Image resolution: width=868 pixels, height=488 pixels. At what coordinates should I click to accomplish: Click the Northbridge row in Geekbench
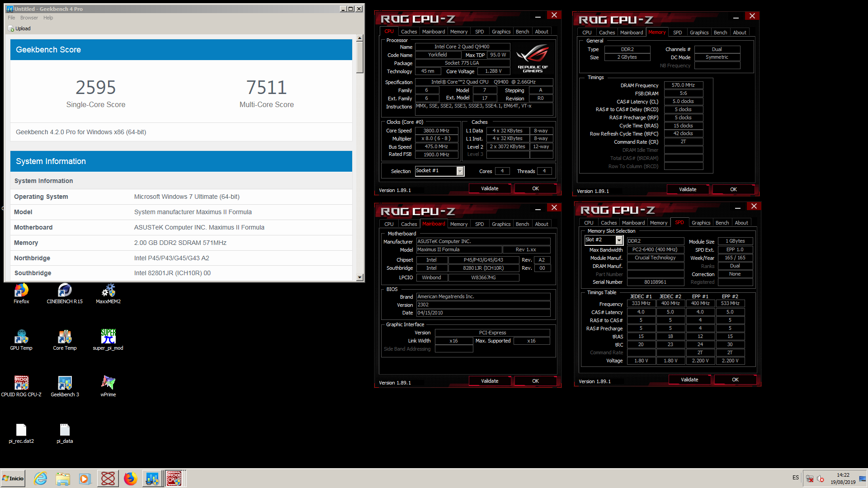181,258
